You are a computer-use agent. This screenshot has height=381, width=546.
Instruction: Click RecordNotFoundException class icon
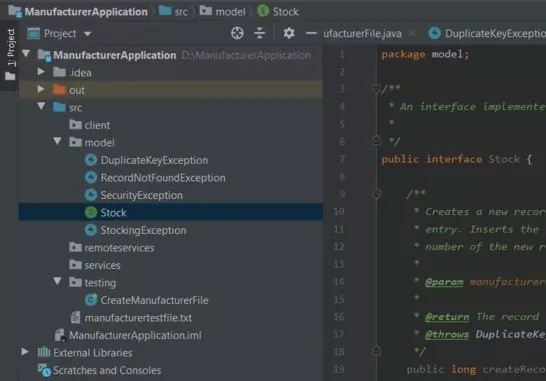(x=91, y=178)
